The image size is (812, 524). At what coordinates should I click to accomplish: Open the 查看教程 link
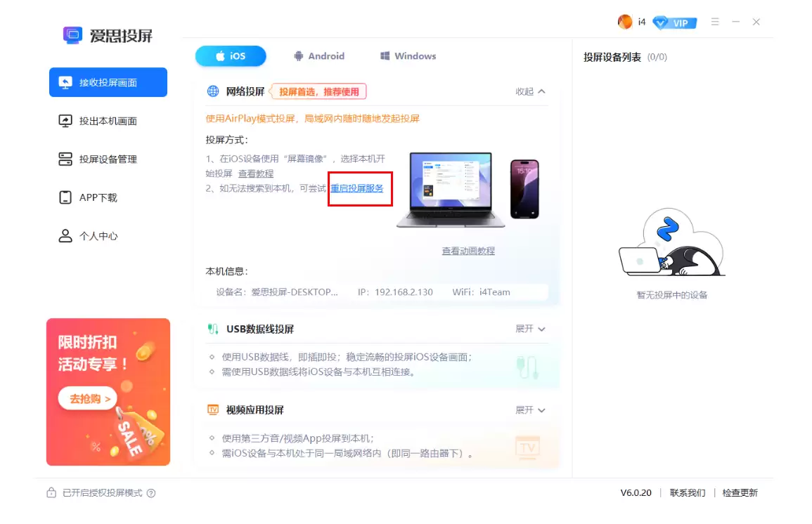[256, 173]
